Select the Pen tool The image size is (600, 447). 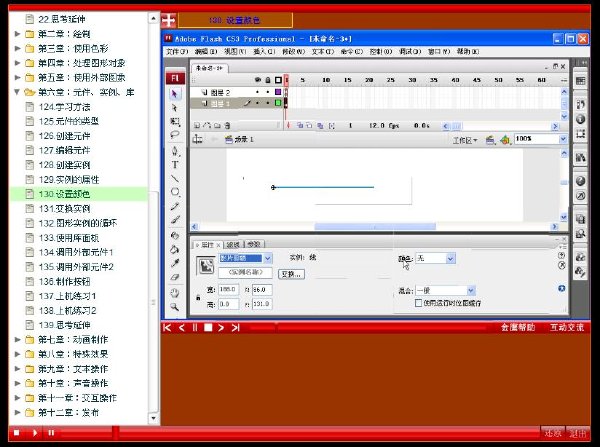(175, 151)
